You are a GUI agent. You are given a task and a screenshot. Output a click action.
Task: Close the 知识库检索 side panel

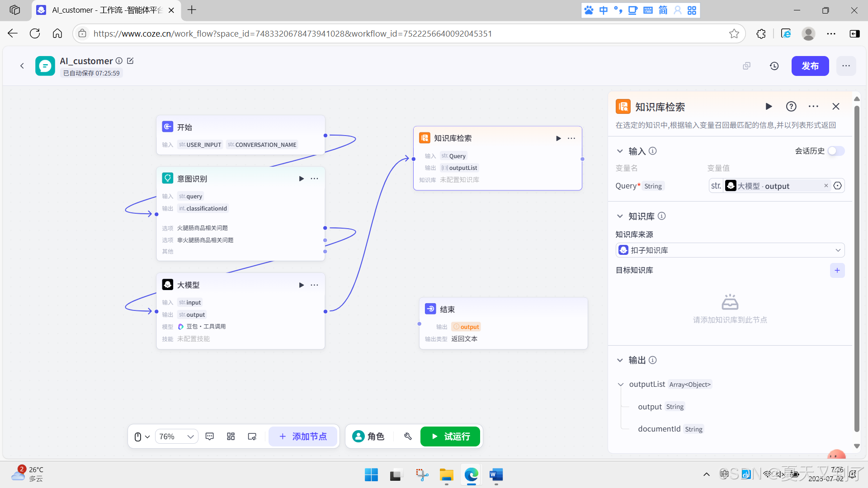click(x=836, y=107)
